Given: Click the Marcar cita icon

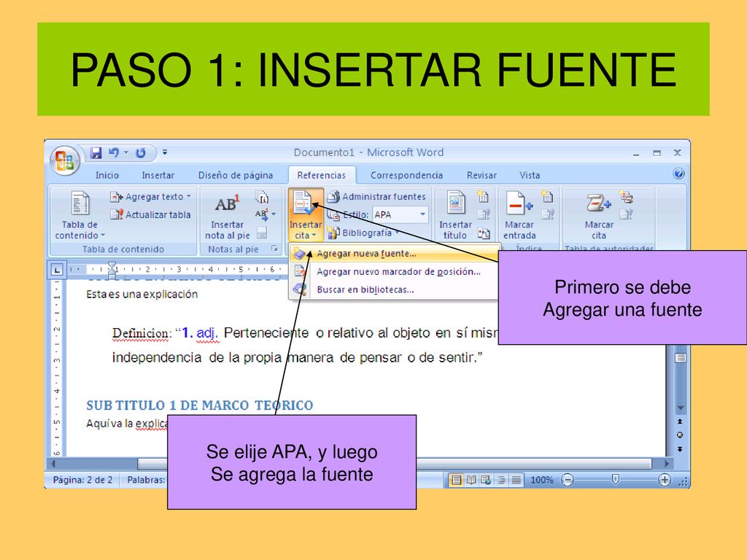Looking at the screenshot, I should tap(598, 203).
